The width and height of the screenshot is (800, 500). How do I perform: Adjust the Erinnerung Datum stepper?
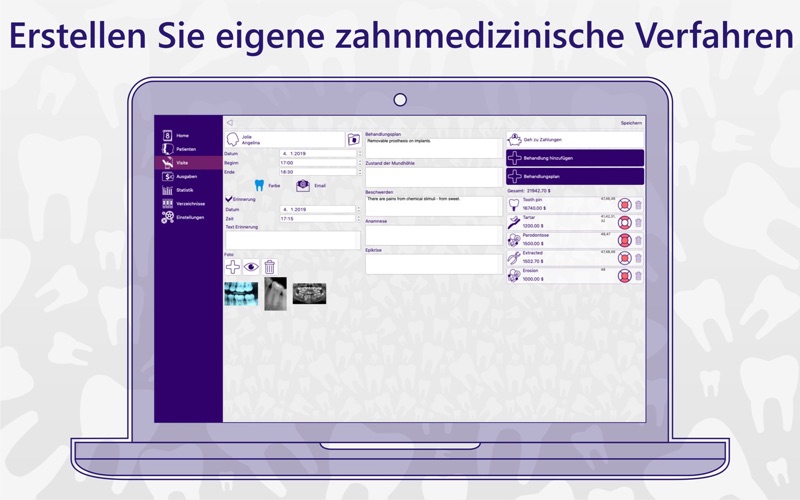[358, 209]
